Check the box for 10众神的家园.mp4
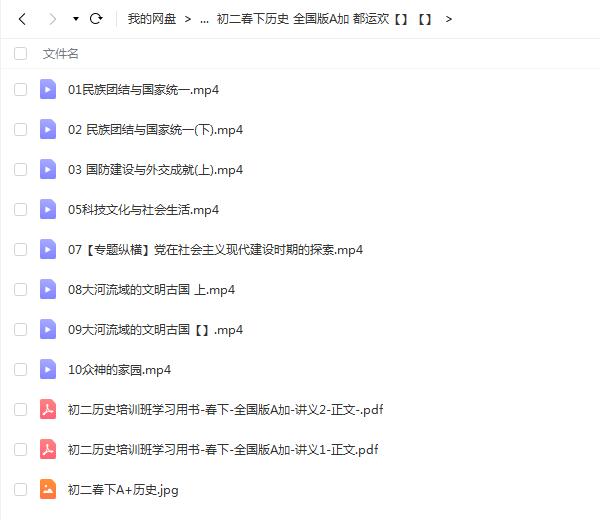 (20, 369)
